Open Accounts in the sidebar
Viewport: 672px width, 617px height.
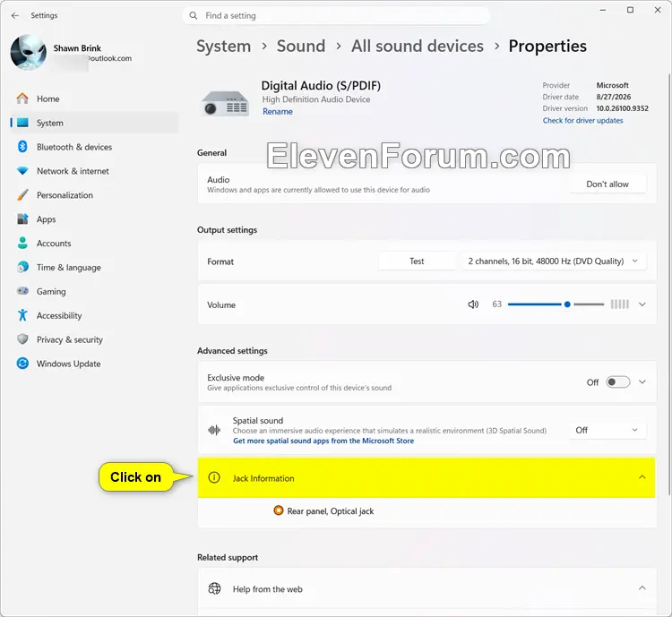(94, 243)
